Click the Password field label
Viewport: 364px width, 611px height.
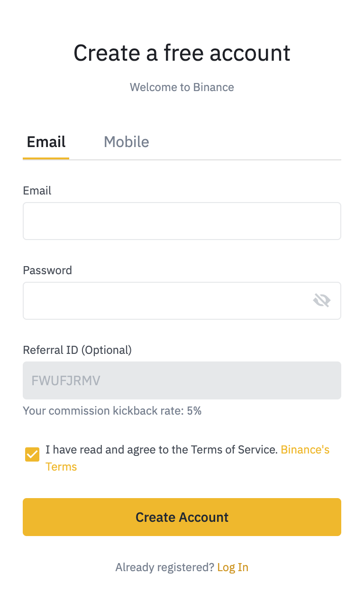click(x=47, y=270)
